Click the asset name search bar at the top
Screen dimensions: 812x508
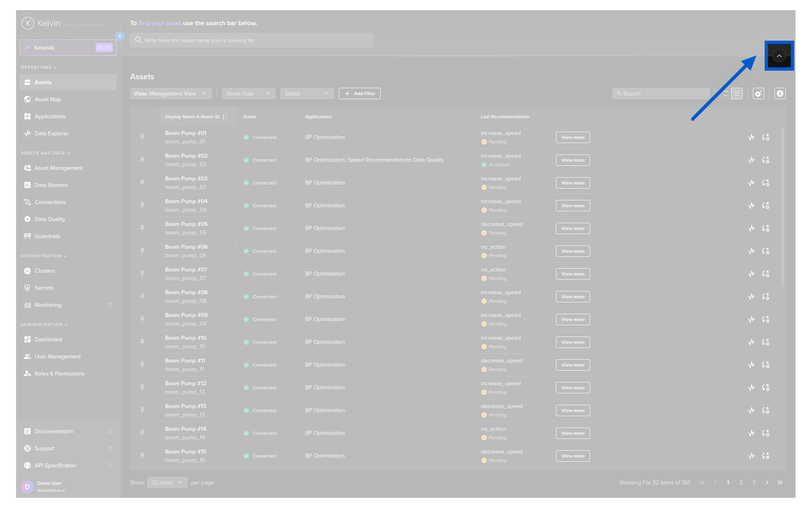click(x=252, y=41)
